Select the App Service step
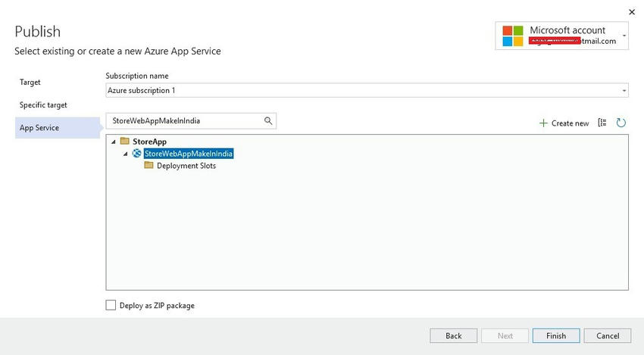 click(57, 128)
